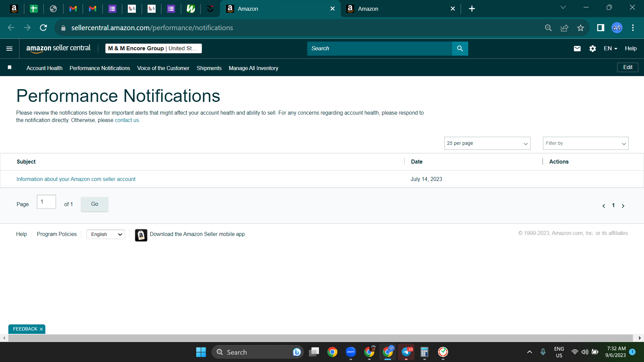Open Shipments in the nav bar
The image size is (644, 362).
coord(209,68)
